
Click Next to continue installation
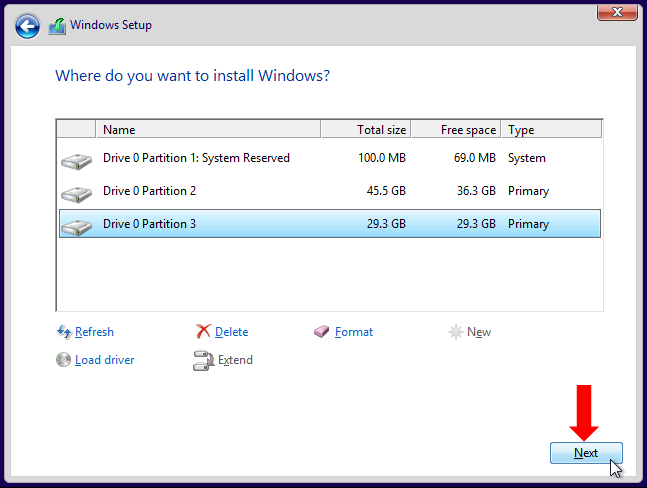(586, 453)
